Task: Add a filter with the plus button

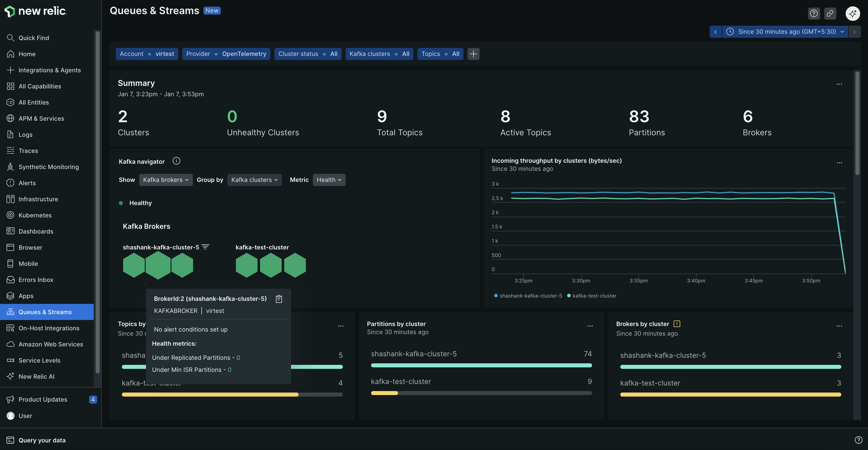Action: tap(473, 54)
